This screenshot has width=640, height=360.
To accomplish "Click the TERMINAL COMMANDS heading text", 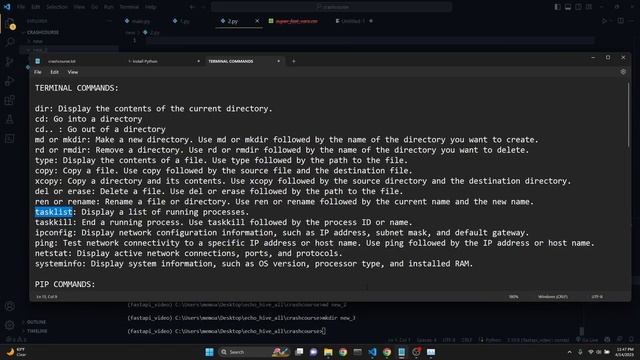I will 76,88.
